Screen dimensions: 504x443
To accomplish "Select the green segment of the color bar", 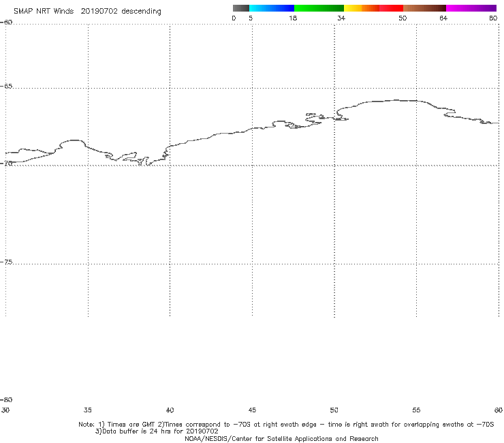I will pyautogui.click(x=318, y=8).
